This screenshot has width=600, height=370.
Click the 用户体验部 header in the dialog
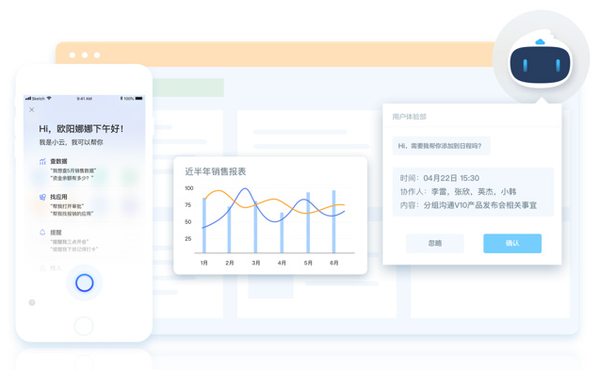pos(409,117)
